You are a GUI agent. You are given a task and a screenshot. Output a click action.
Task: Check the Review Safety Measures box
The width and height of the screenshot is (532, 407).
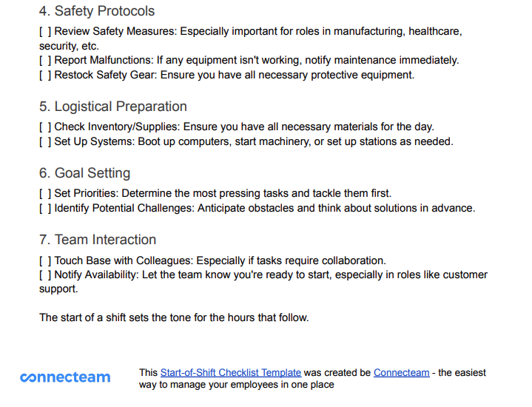[x=45, y=32]
